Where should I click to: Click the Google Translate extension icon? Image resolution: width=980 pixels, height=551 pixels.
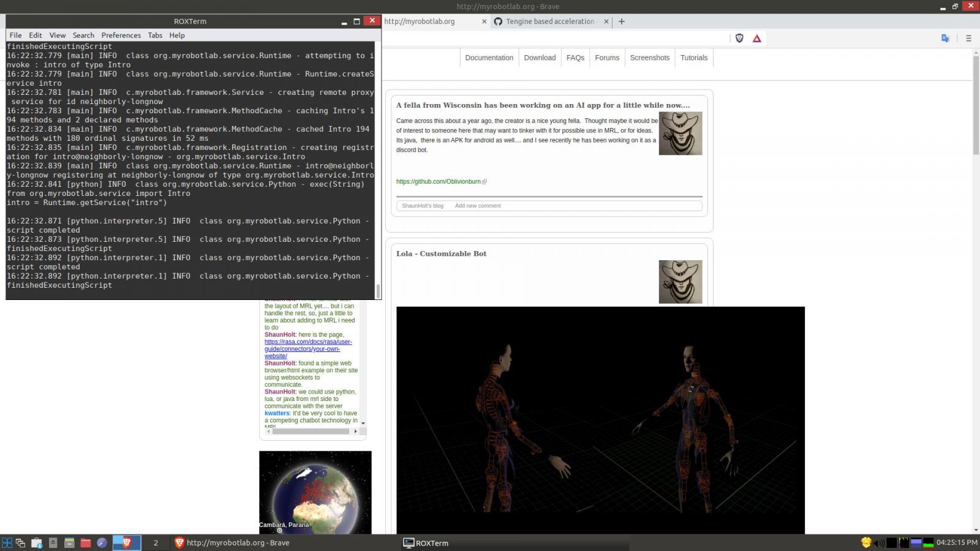pos(945,38)
